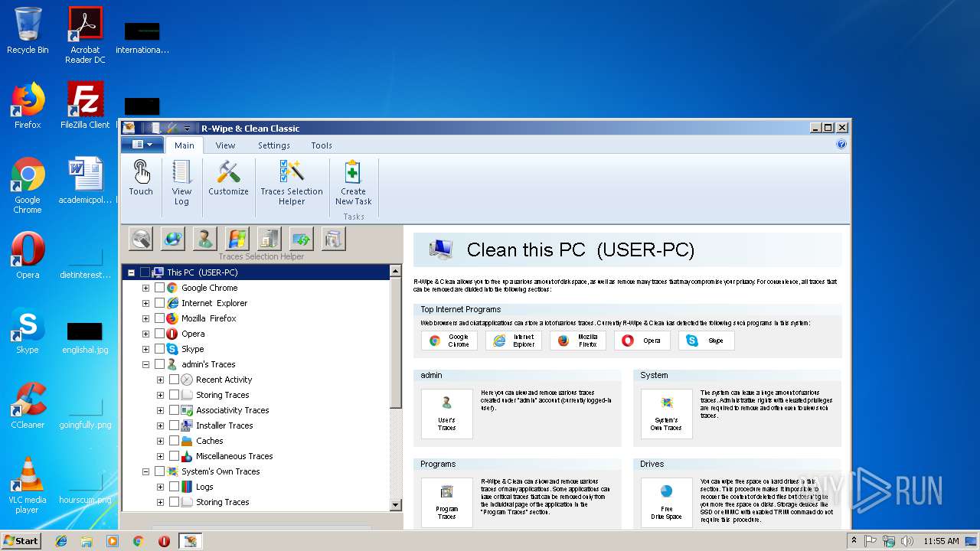Viewport: 980px width, 551px height.
Task: Collapse the System's Own Traces node
Action: (x=145, y=471)
